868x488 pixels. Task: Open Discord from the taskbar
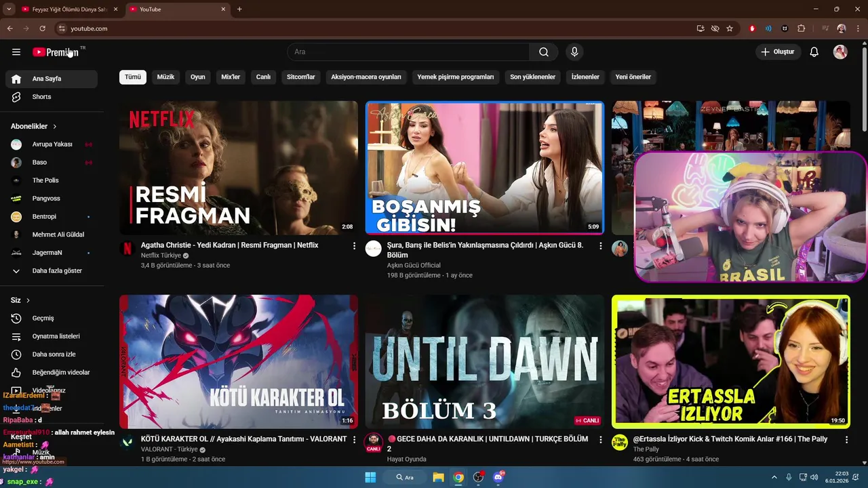(x=498, y=477)
